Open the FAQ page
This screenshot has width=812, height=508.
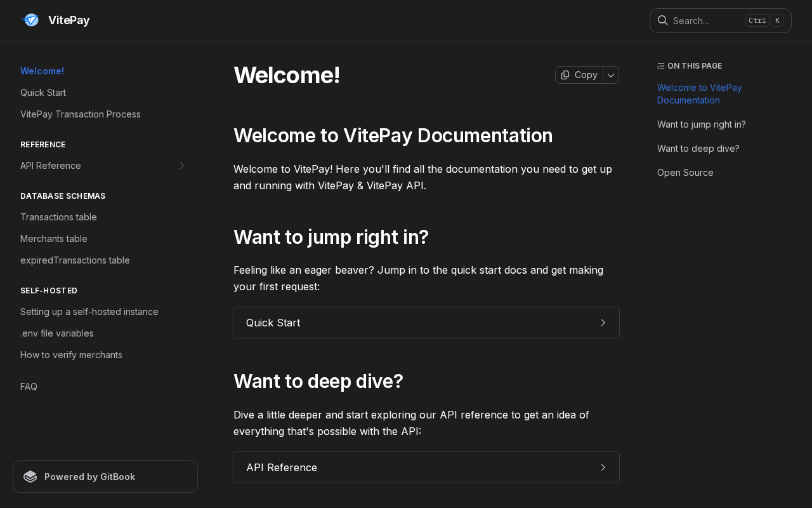click(29, 387)
